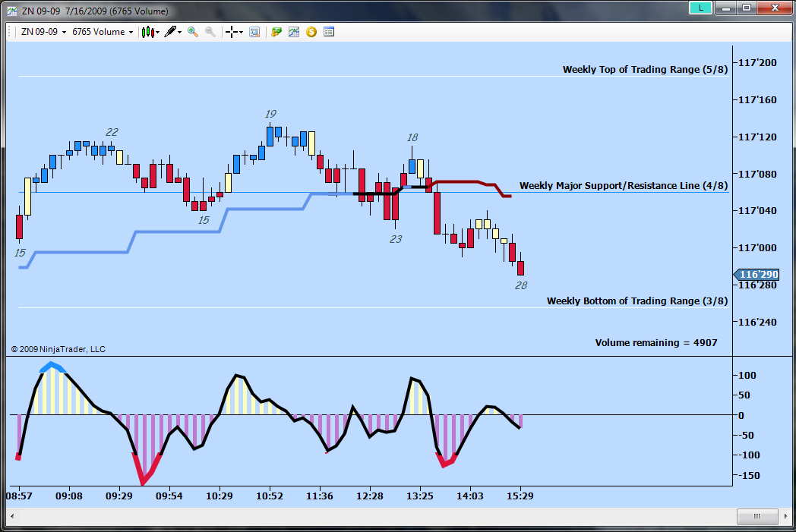Minimize the chart window
Screen dimensions: 796x532
tap(726, 8)
